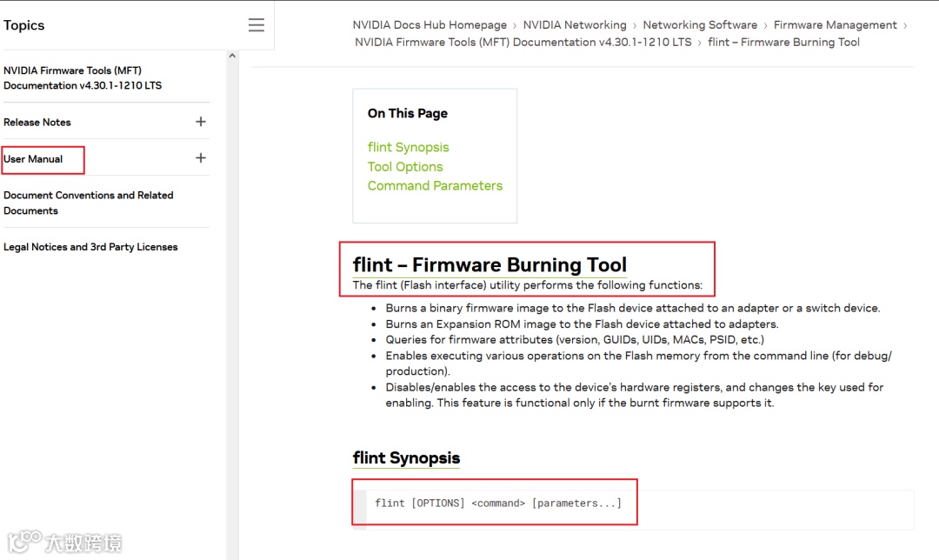Image resolution: width=939 pixels, height=560 pixels.
Task: Click flint – Firmware Burning Tool breadcrumb
Action: click(x=784, y=42)
